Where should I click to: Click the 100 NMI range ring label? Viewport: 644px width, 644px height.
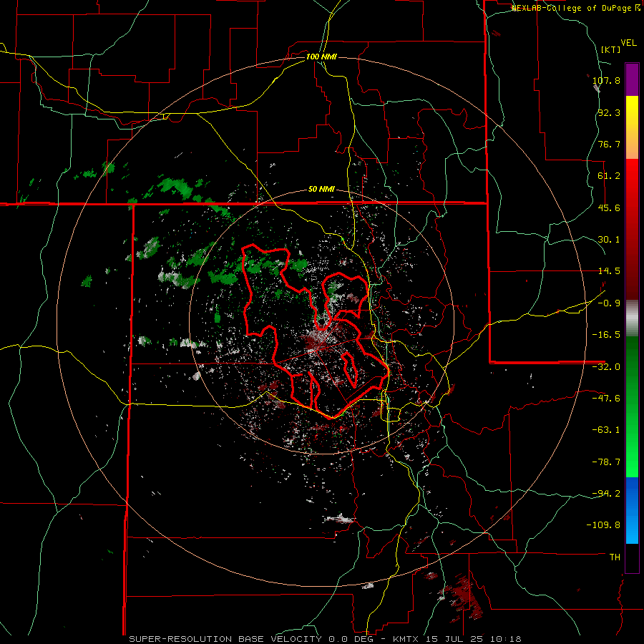(x=321, y=57)
